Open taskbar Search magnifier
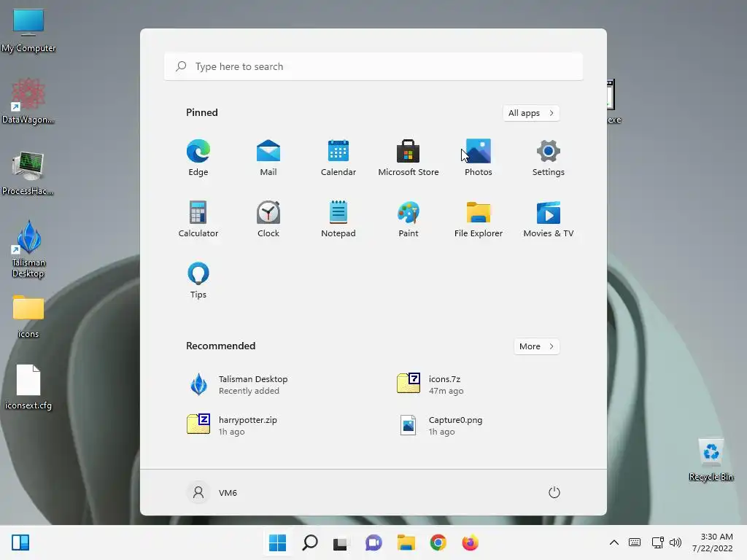This screenshot has width=747, height=560. tap(309, 542)
